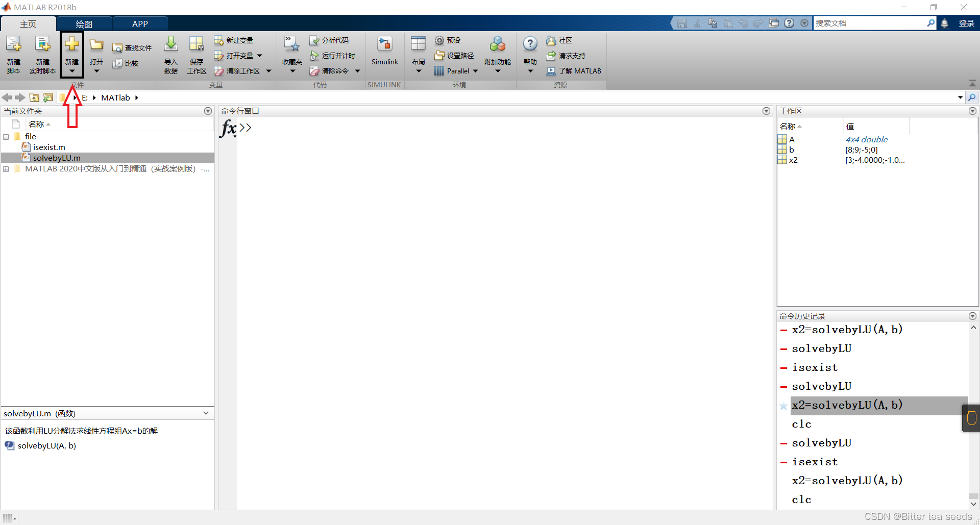Open Set Path (设置路径)
This screenshot has width=980, height=525.
454,56
